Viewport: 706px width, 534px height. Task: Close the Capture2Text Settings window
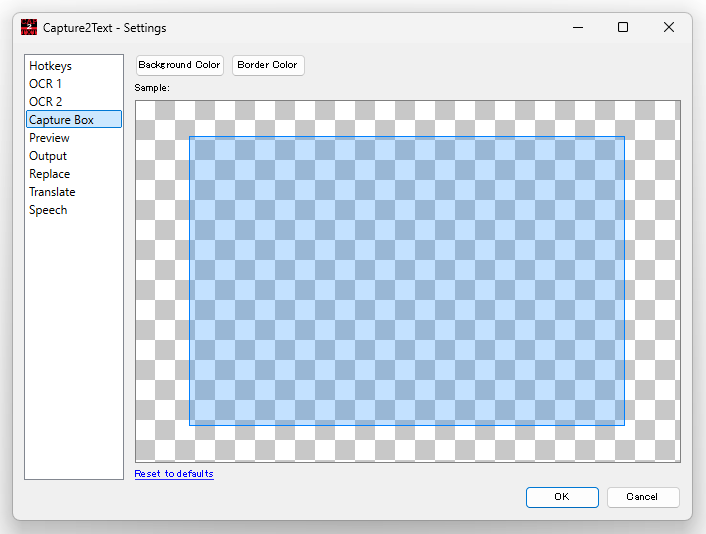669,27
